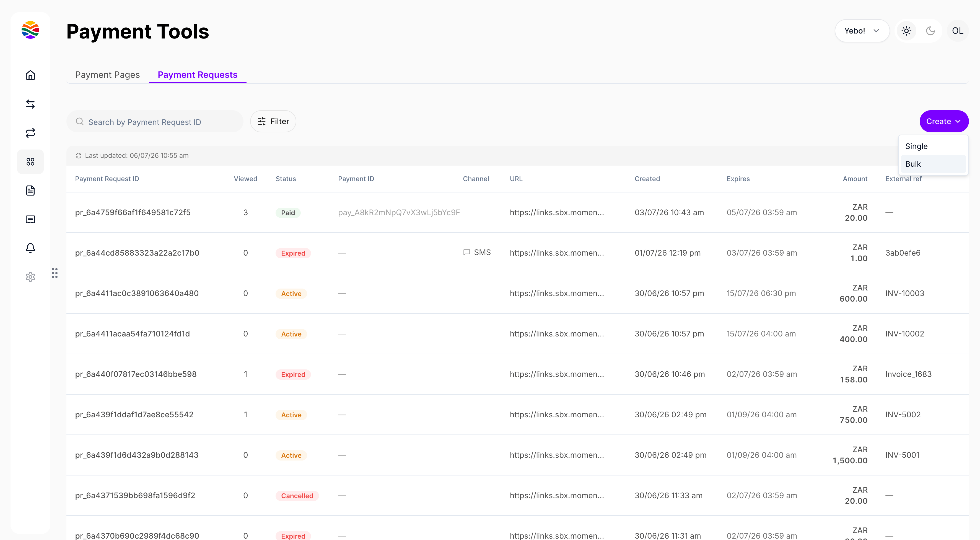
Task: Open the settings gear icon
Action: pos(30,277)
